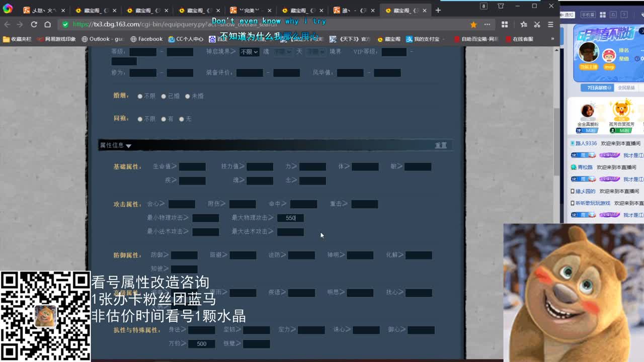The width and height of the screenshot is (644, 362).
Task: Click the 防御 input field
Action: point(184,255)
